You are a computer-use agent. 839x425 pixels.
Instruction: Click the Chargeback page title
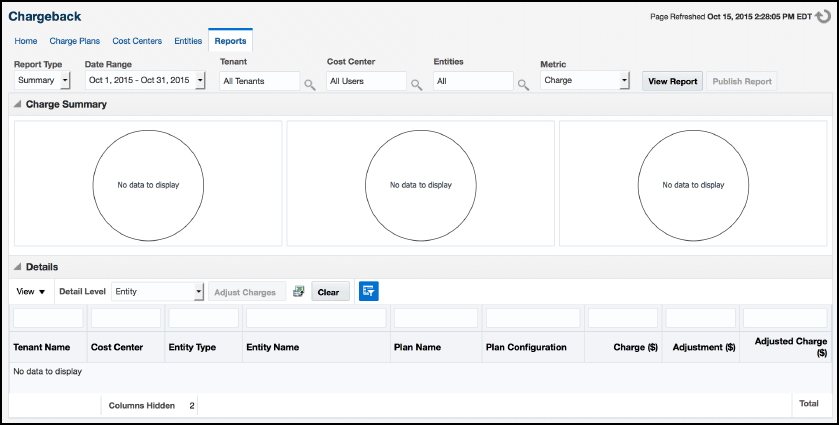coord(45,17)
